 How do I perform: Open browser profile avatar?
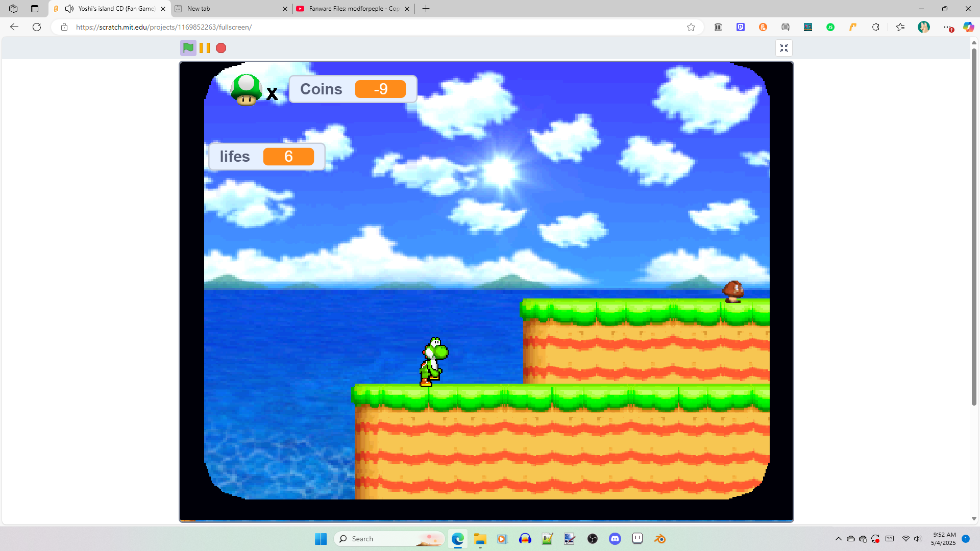[924, 27]
